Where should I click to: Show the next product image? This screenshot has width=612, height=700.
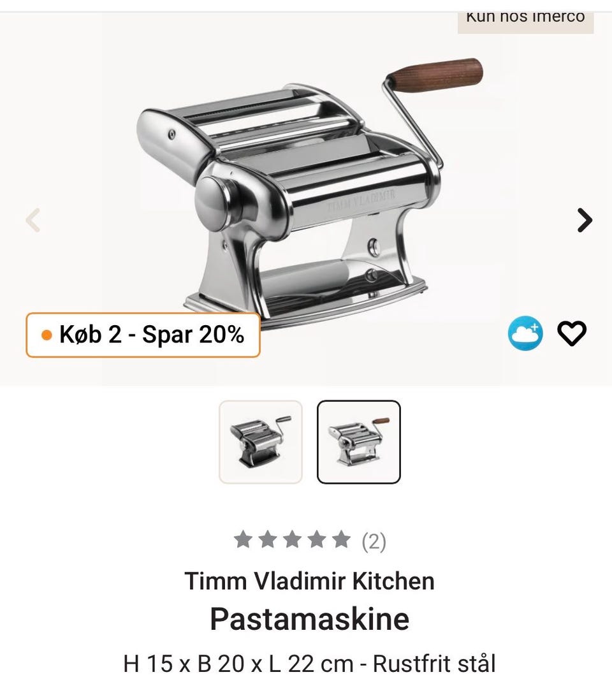[x=585, y=220]
